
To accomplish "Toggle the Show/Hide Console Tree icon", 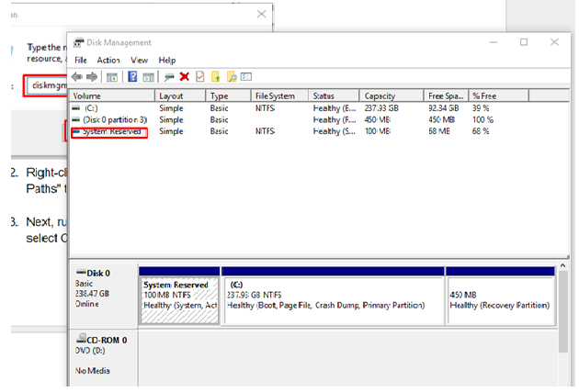I will point(112,77).
